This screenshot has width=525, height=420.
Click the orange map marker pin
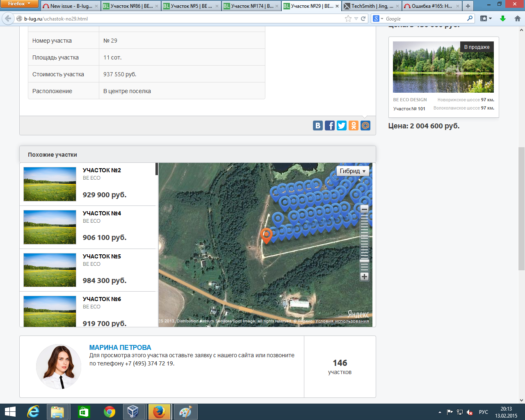click(266, 235)
